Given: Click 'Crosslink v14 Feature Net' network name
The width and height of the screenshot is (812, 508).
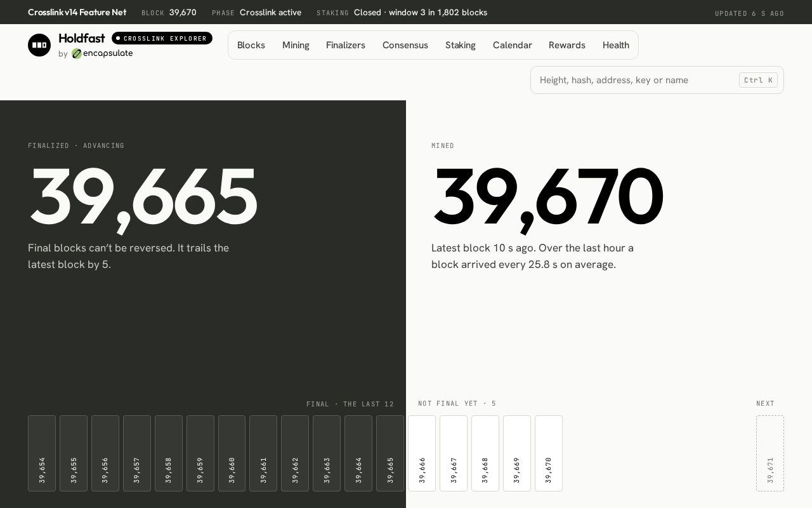Looking at the screenshot, I should pyautogui.click(x=77, y=12).
